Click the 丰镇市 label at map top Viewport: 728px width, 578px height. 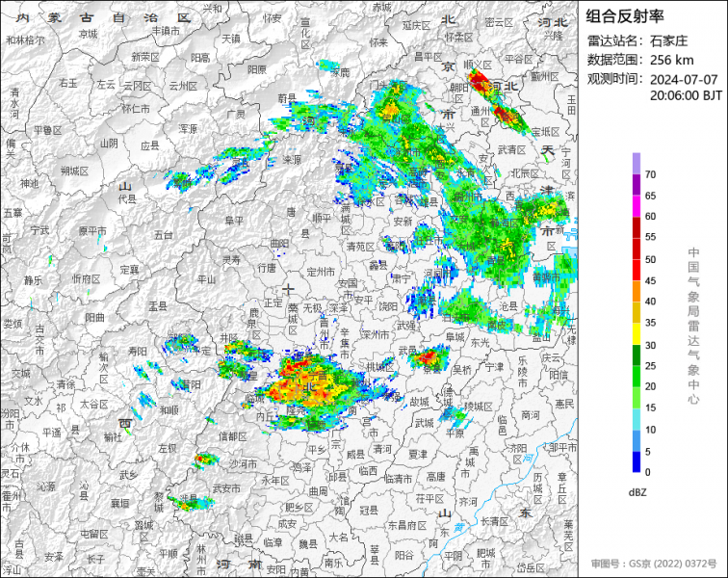tap(166, 31)
